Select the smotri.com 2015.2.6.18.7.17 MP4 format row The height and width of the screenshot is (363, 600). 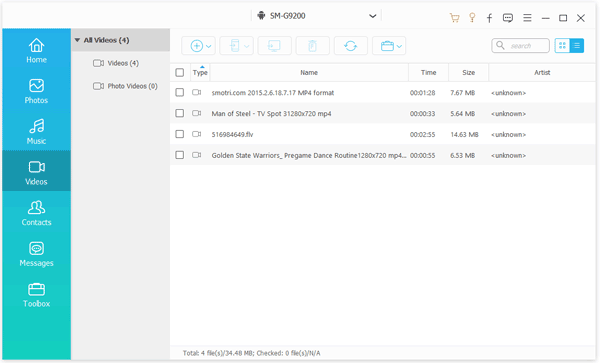pyautogui.click(x=383, y=93)
